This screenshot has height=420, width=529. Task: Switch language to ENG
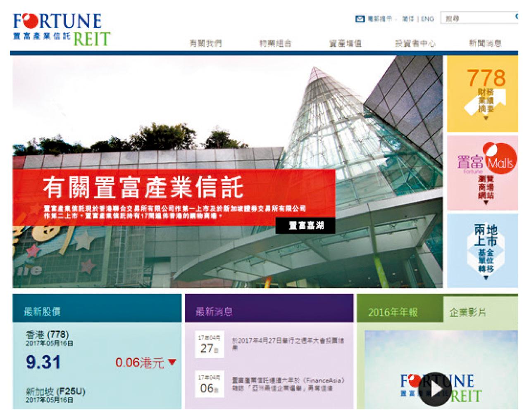pos(427,19)
